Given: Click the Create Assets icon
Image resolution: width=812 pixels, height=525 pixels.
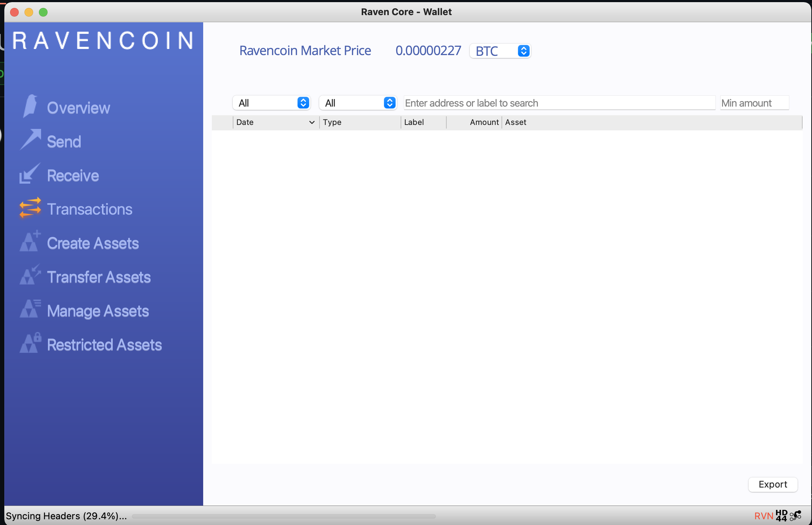Looking at the screenshot, I should pos(30,242).
